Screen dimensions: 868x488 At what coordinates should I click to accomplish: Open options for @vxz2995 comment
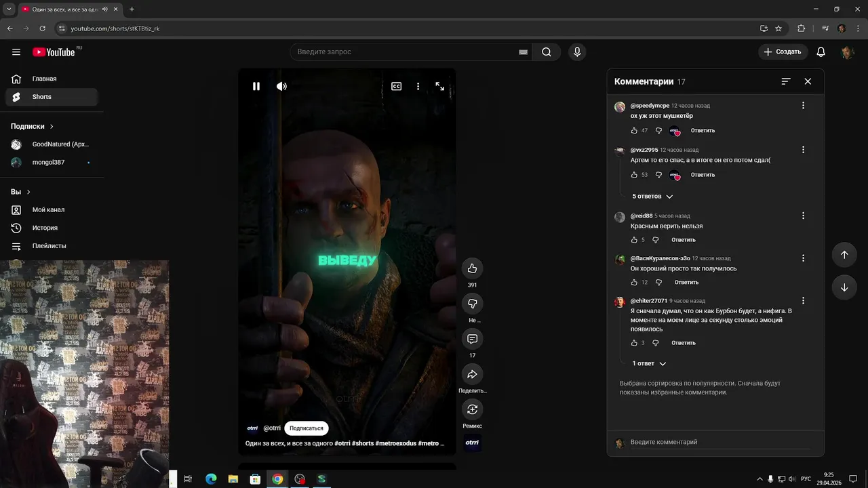coord(803,150)
